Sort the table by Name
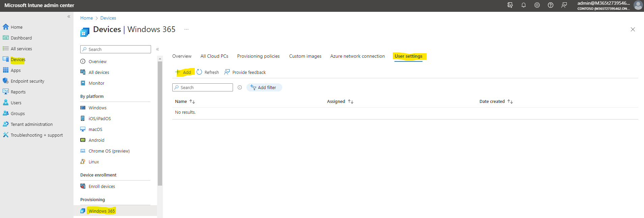644x218 pixels. (185, 101)
